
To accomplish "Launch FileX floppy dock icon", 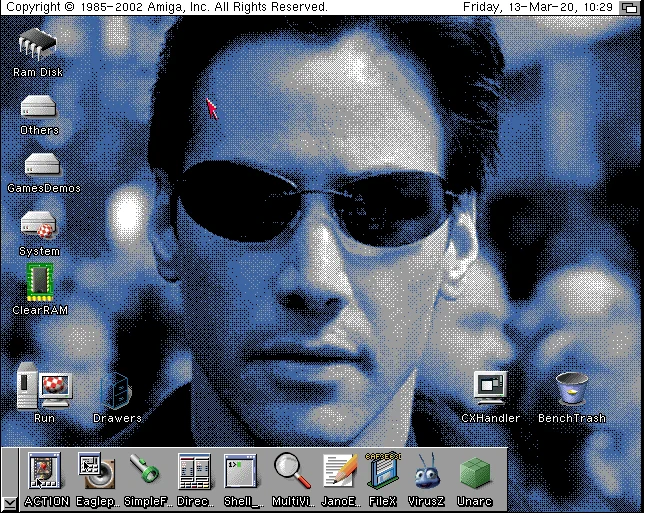I will 383,469.
